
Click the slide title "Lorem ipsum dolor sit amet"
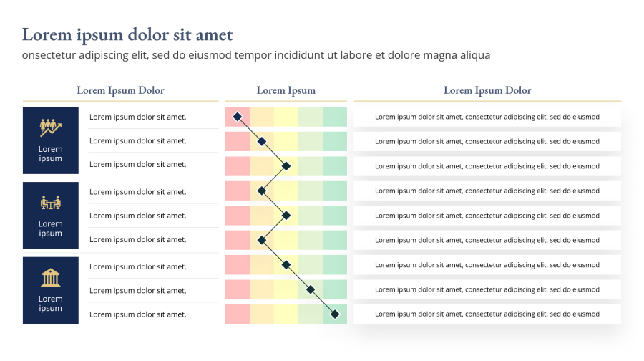coord(127,34)
